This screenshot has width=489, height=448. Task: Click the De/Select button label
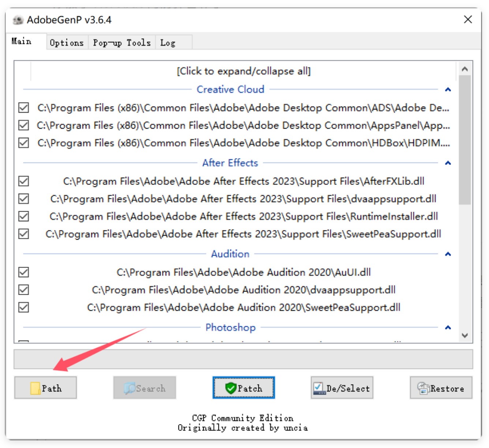348,388
